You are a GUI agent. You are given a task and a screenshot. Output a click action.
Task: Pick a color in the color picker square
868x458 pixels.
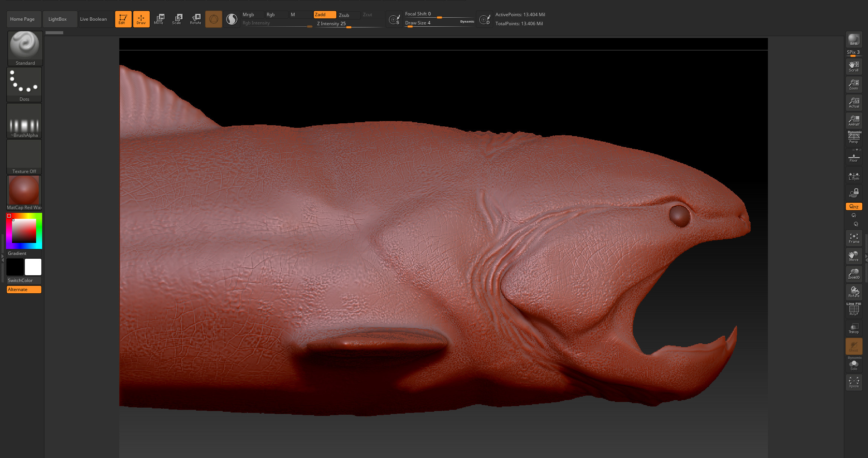tap(24, 231)
